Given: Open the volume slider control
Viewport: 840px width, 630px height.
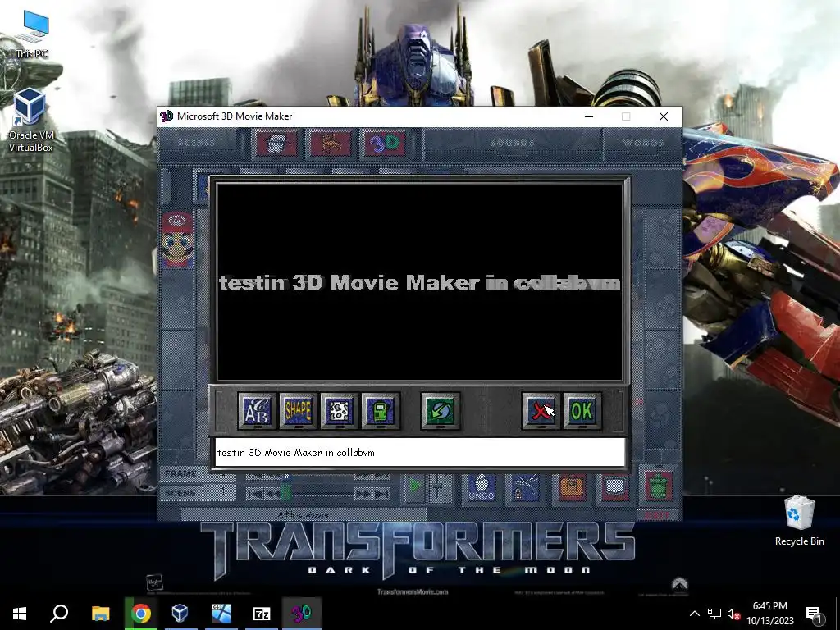Looking at the screenshot, I should [x=439, y=487].
